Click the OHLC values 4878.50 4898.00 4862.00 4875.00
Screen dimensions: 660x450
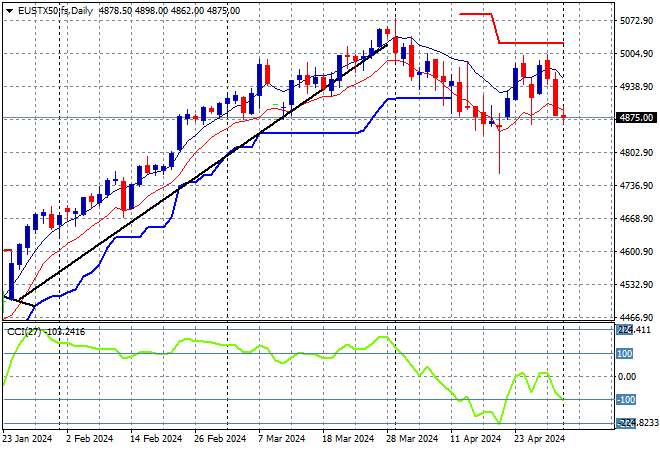[169, 11]
